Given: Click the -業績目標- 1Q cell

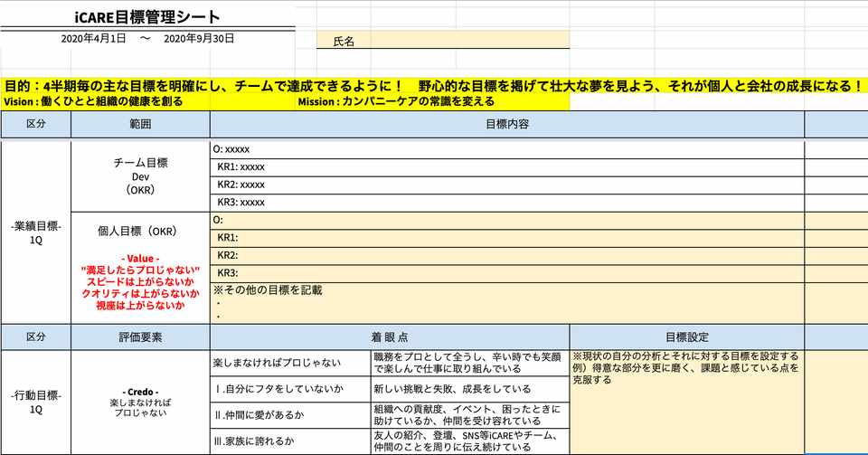Looking at the screenshot, I should [x=36, y=232].
